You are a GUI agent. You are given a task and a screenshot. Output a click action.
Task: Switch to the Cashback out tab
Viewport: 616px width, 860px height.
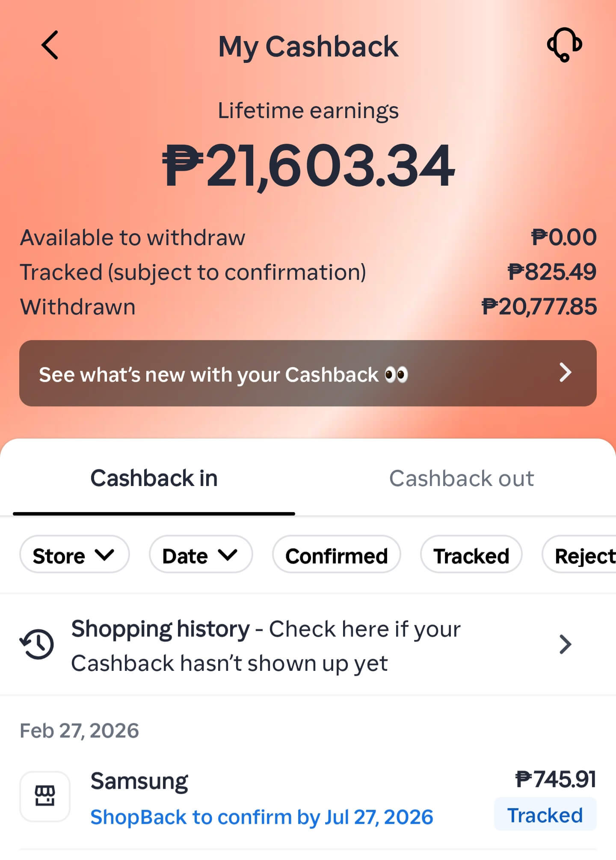[x=461, y=478]
